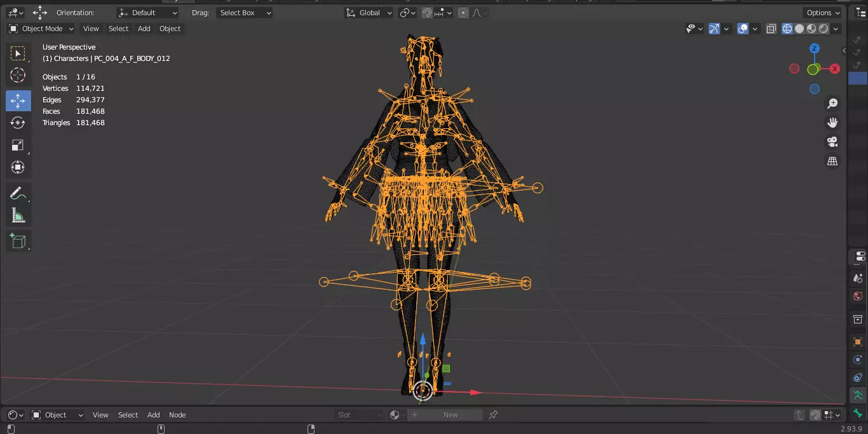Open the viewport View menu
Screen dimensions: 868x434
pyautogui.click(x=91, y=29)
